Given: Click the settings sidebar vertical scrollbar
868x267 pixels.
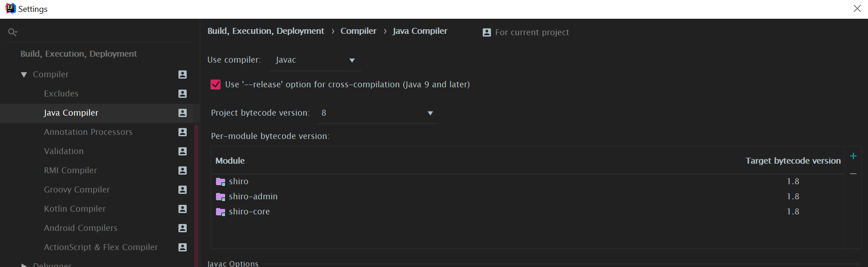Looking at the screenshot, I should pos(196,192).
